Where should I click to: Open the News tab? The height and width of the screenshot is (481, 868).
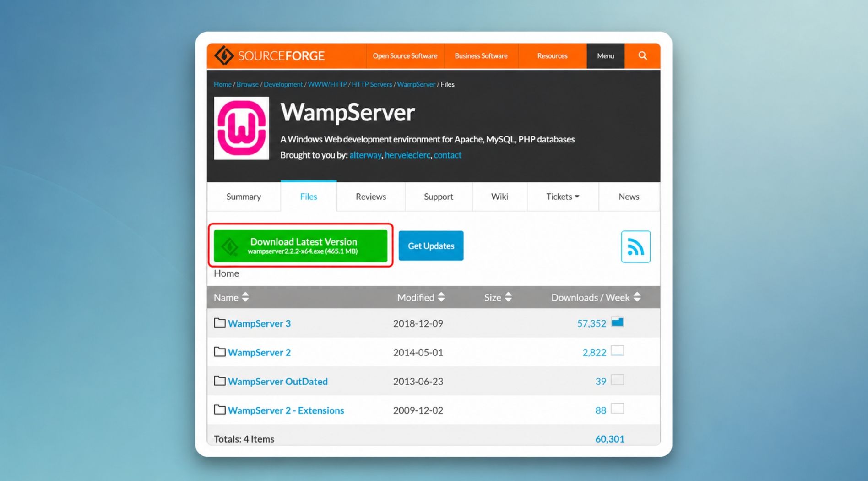point(629,197)
